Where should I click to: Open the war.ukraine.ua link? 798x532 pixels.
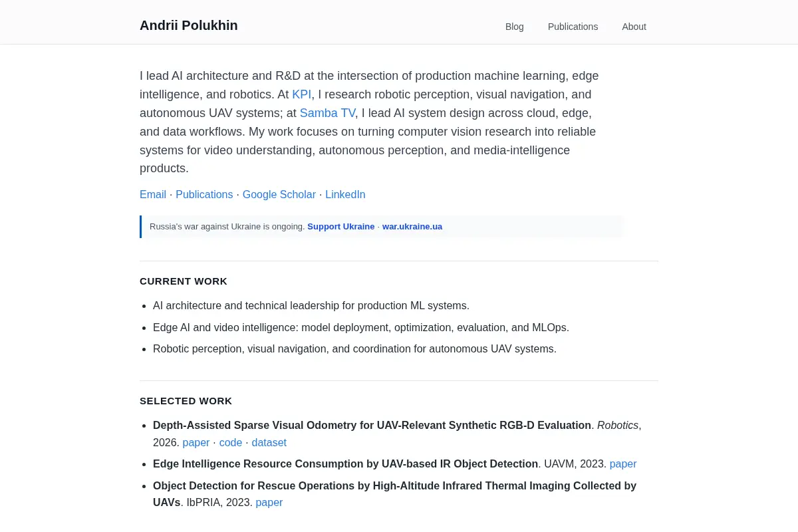point(412,227)
